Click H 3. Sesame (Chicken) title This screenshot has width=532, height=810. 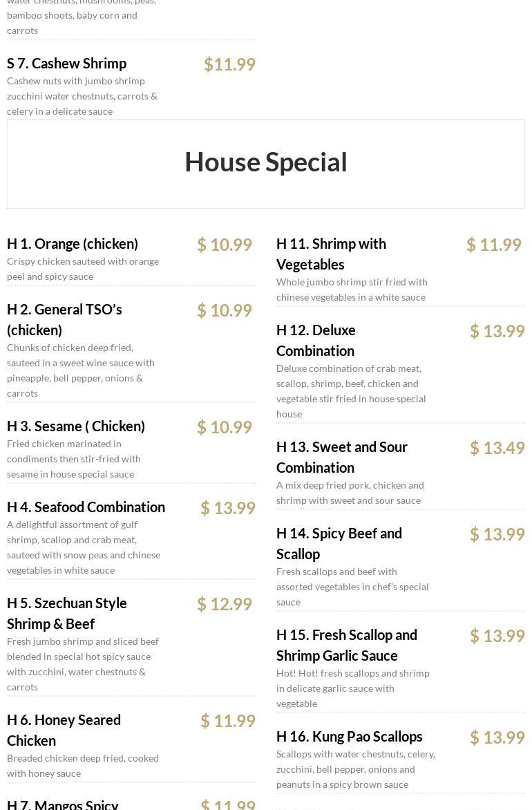pos(76,426)
